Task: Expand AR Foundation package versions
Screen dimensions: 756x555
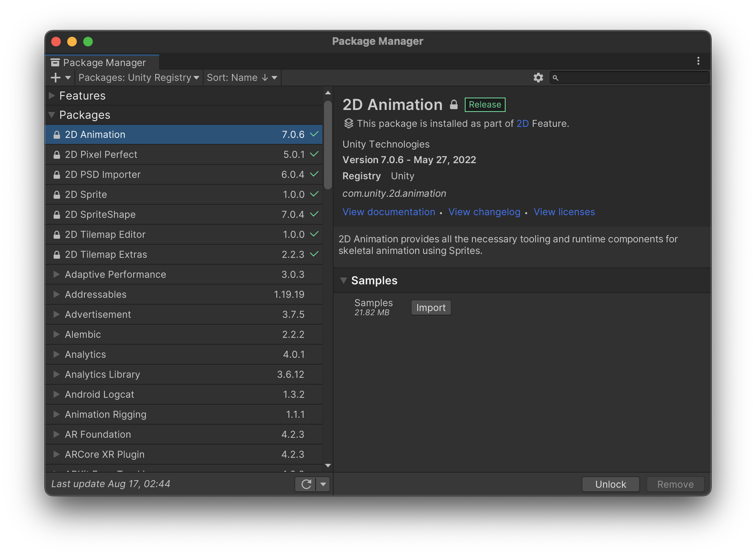Action: [x=56, y=434]
